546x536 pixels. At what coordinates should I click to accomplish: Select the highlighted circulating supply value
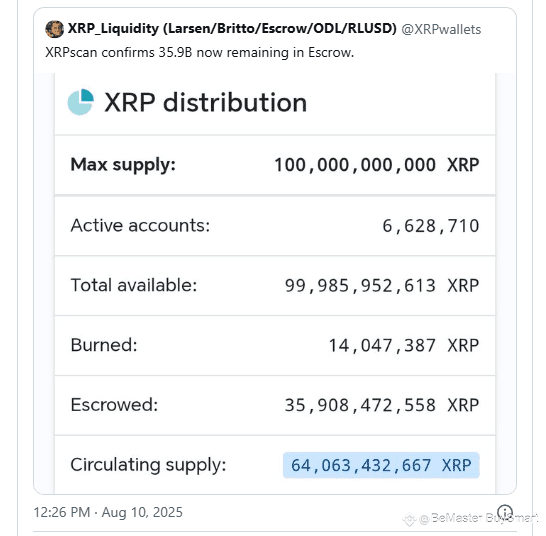pyautogui.click(x=381, y=465)
